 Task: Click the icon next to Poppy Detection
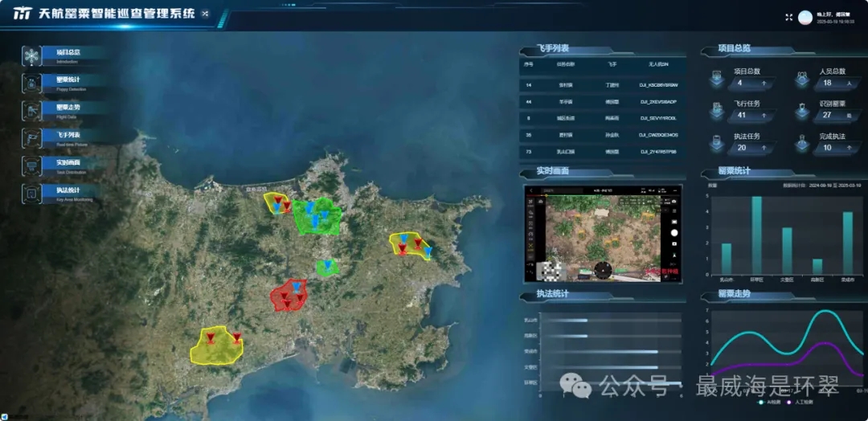31,84
